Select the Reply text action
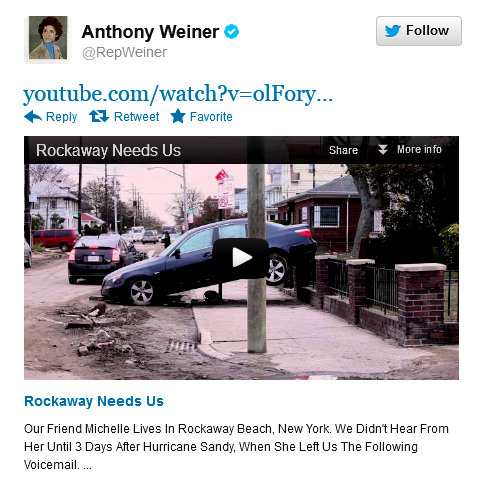Viewport: 483px width, 477px height. coord(61,117)
